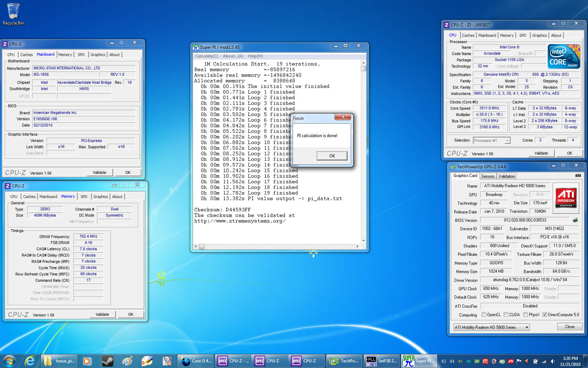Click the IEx taskbar icon
This screenshot has width=588, height=368.
coord(167,361)
